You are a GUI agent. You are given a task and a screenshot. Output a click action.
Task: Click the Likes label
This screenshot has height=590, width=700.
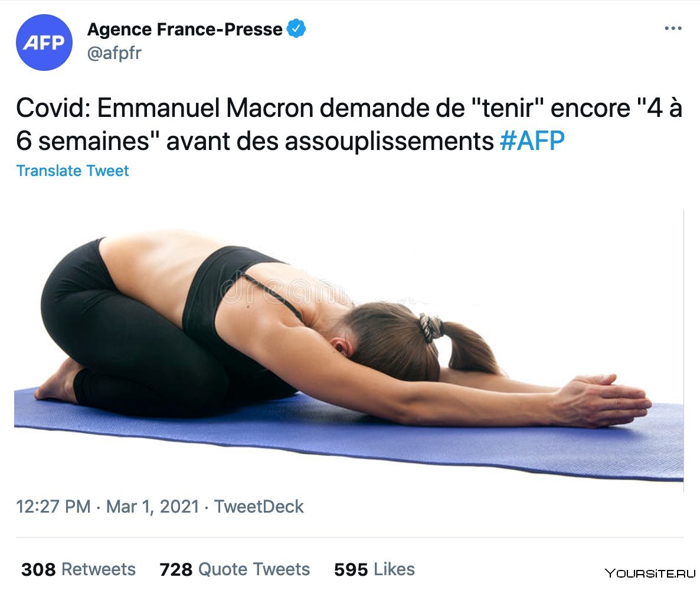tap(394, 569)
